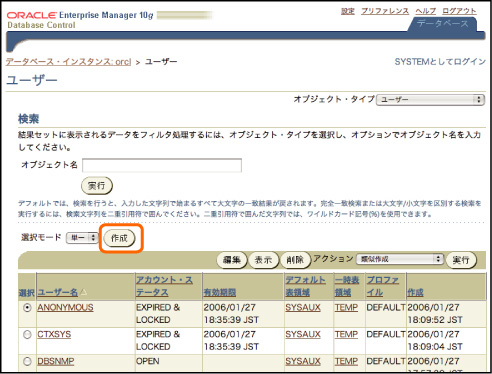Click the 削除 button
This screenshot has width=492, height=374.
(295, 260)
